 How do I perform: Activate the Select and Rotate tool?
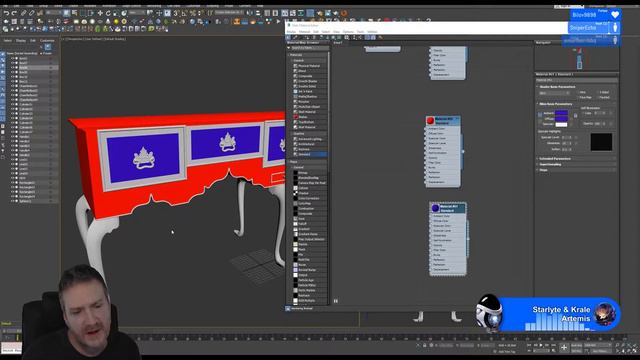pos(108,13)
